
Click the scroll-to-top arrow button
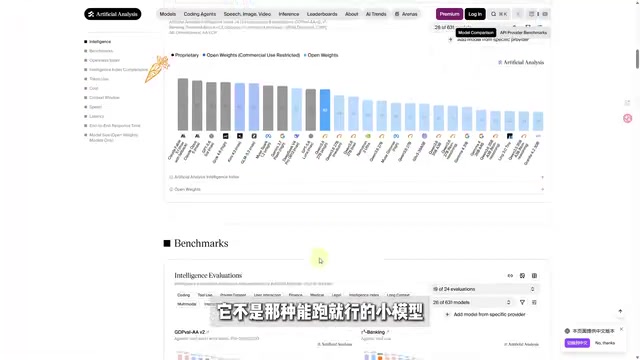click(620, 311)
